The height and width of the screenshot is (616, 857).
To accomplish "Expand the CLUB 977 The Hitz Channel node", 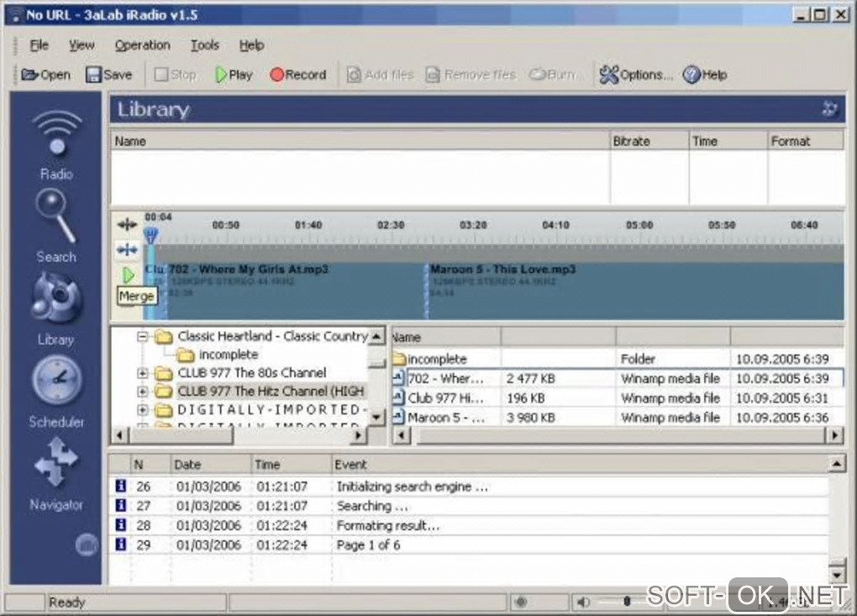I will click(143, 392).
